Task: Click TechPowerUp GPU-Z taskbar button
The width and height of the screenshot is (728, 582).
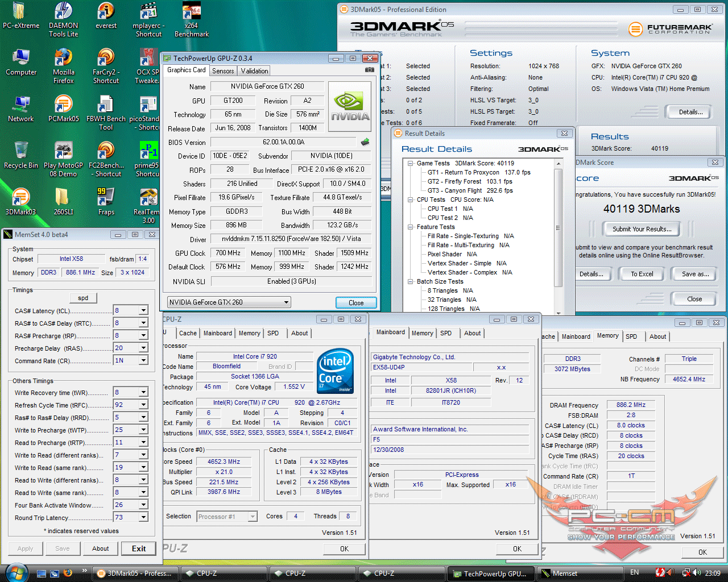Action: click(492, 573)
